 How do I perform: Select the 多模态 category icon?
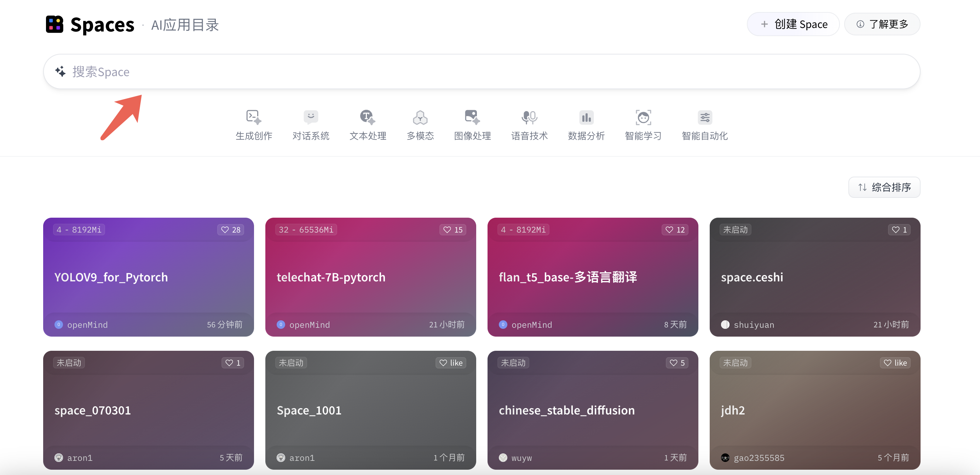420,117
